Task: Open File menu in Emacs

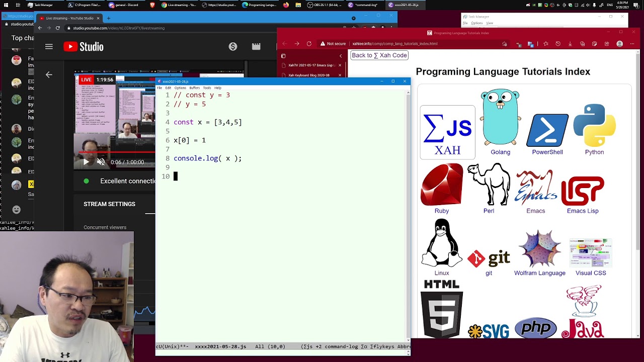Action: (159, 88)
